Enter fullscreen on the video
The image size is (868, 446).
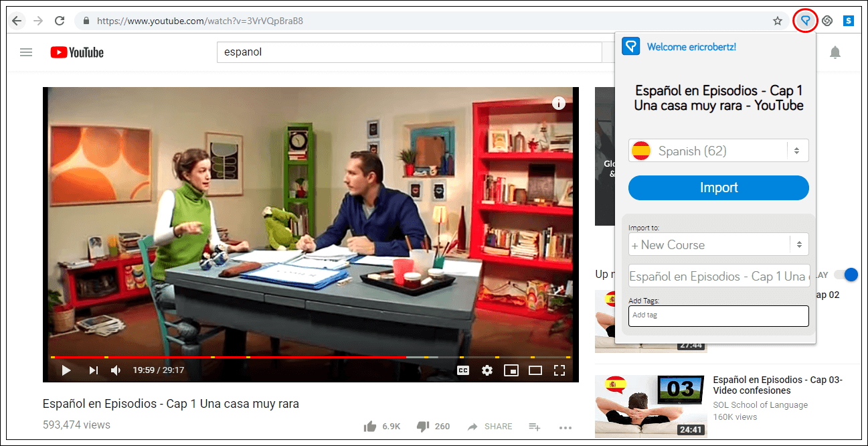tap(559, 370)
